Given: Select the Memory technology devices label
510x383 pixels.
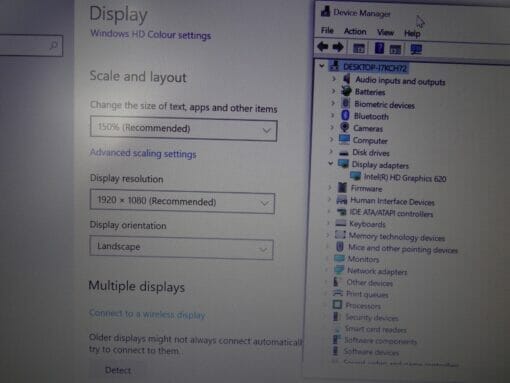Looking at the screenshot, I should click(397, 237).
